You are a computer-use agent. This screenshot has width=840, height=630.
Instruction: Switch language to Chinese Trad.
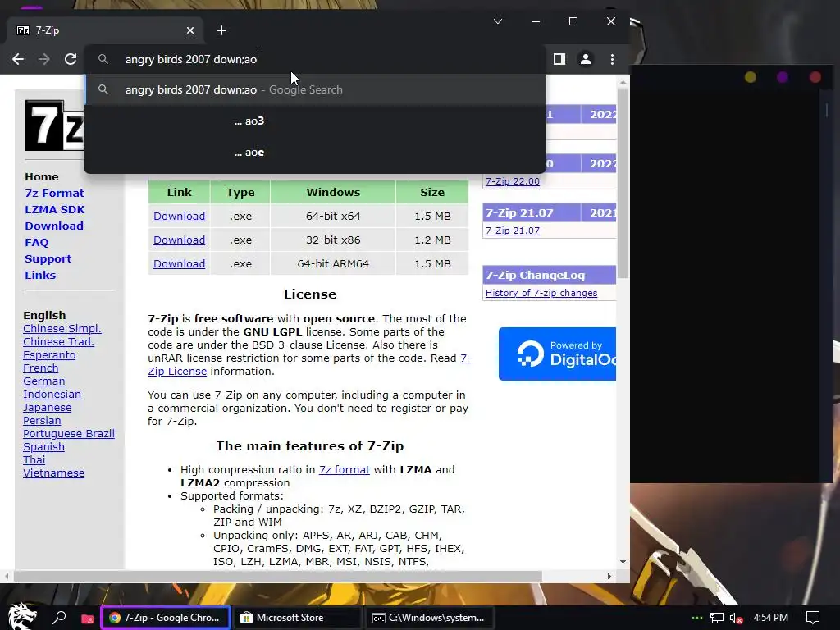pos(58,342)
